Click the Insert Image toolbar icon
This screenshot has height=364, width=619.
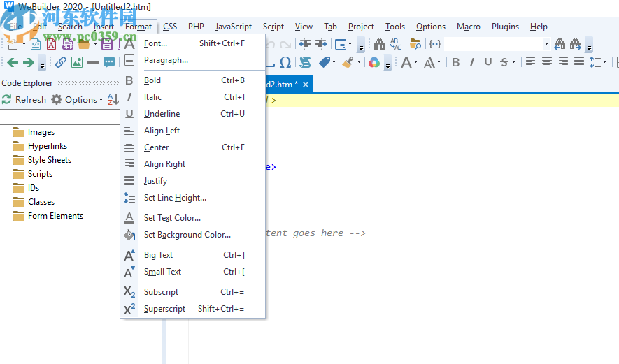[76, 62]
